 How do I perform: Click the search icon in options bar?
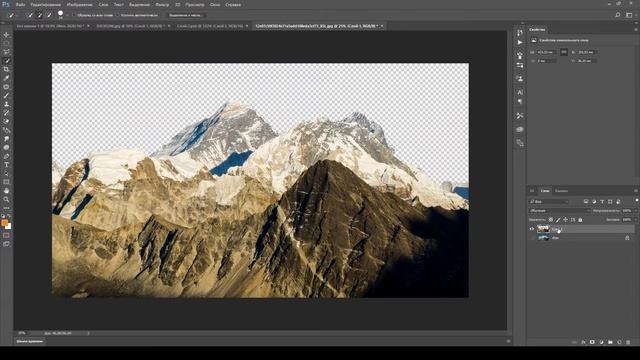pyautogui.click(x=618, y=15)
